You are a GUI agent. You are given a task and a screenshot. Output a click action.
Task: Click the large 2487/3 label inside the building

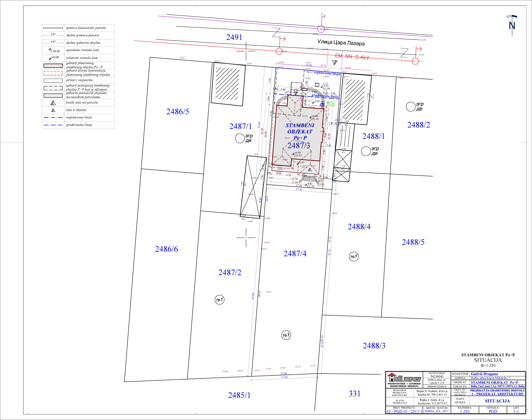pyautogui.click(x=299, y=146)
